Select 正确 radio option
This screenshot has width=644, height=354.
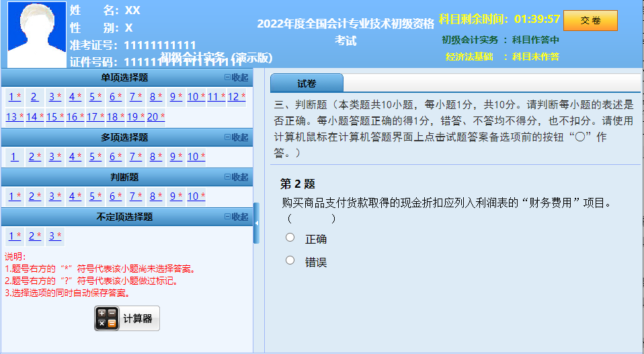[290, 237]
